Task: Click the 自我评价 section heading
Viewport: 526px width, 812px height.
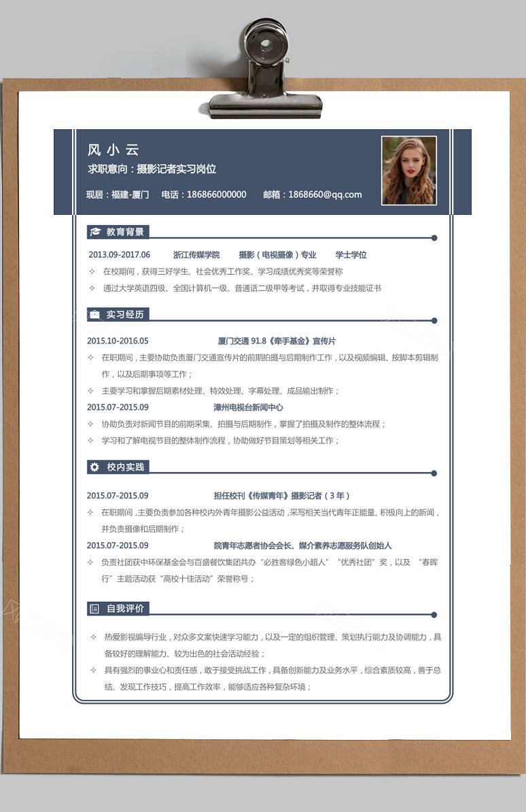Action: point(125,609)
